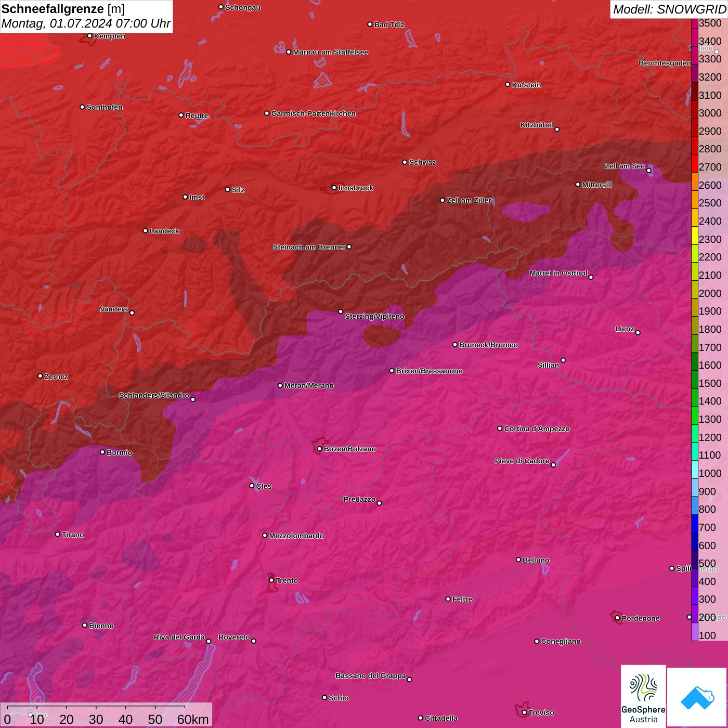Viewport: 728px width, 728px height.
Task: Select the 100 m violet legend swatch
Action: coord(695,632)
